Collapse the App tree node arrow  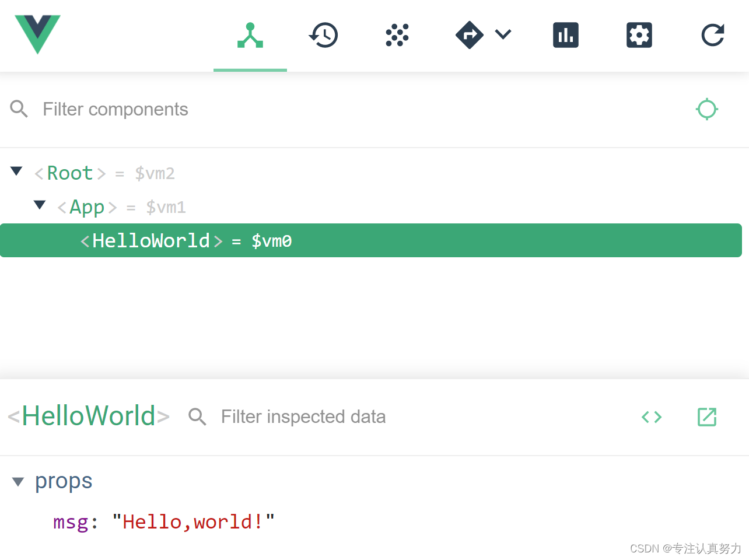40,205
